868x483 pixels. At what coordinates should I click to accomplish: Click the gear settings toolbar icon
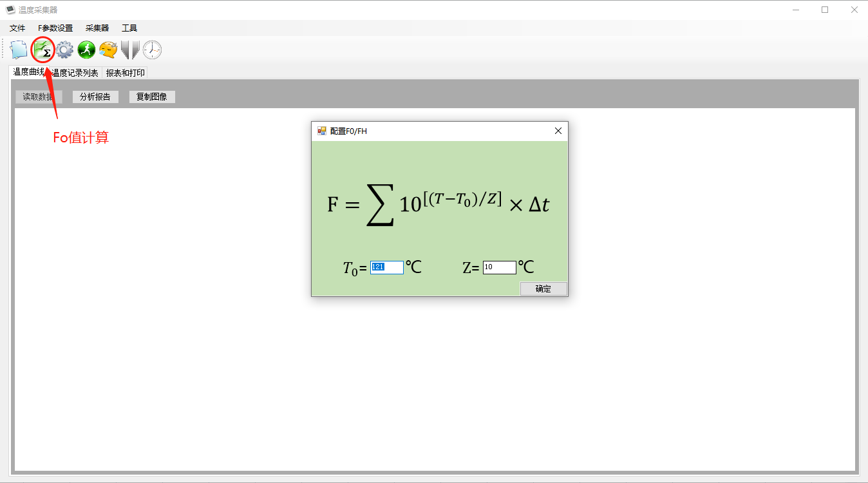[x=64, y=50]
